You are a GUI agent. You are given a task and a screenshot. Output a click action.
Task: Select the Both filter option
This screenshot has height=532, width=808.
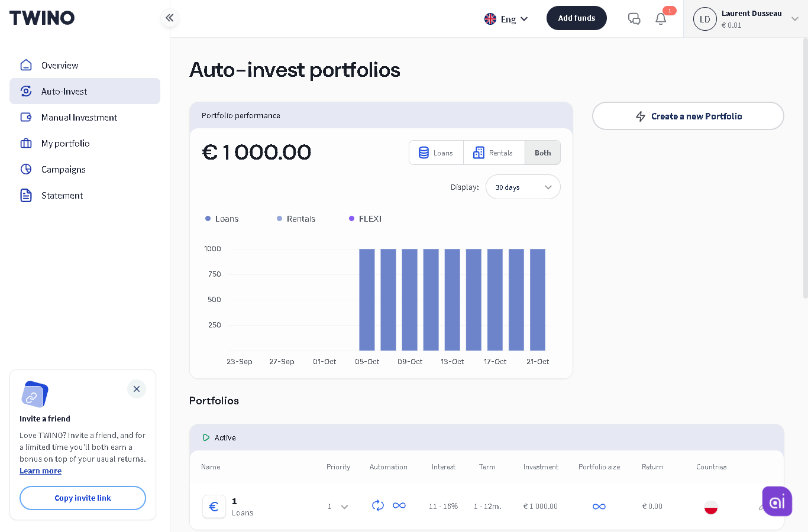point(542,153)
